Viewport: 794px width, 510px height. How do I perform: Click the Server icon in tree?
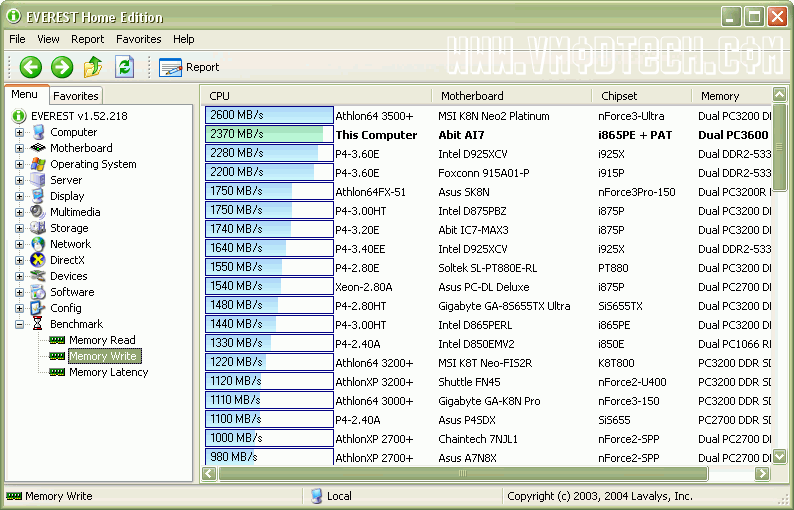click(37, 180)
